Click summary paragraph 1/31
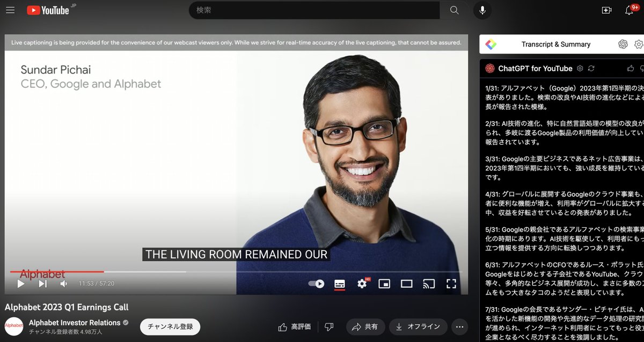This screenshot has width=644, height=342. pos(565,97)
